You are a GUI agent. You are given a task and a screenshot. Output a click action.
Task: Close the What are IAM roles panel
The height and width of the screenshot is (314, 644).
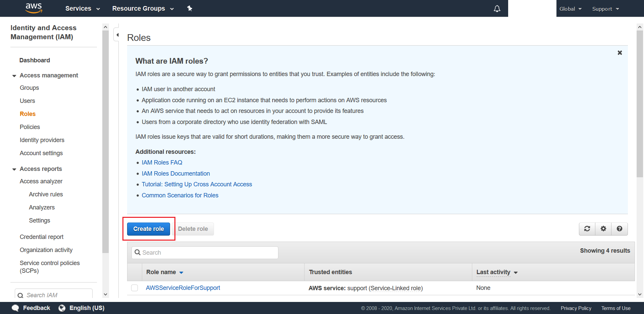(x=620, y=53)
